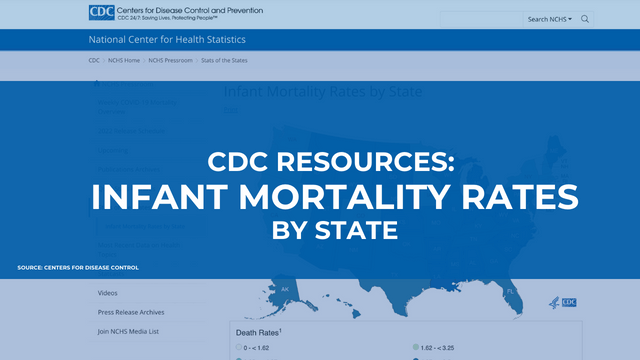Click the HHS CDC logo beside the map
The height and width of the screenshot is (360, 640).
coord(562,302)
